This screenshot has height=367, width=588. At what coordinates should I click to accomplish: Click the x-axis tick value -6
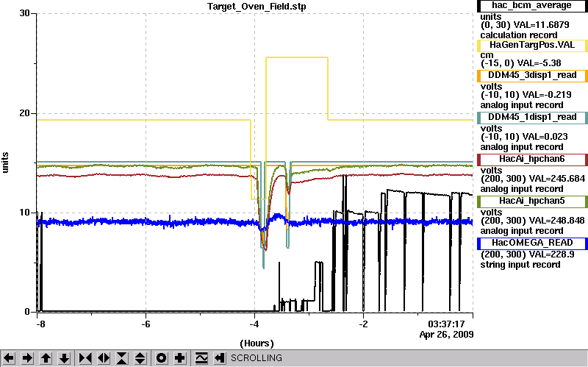(x=146, y=324)
